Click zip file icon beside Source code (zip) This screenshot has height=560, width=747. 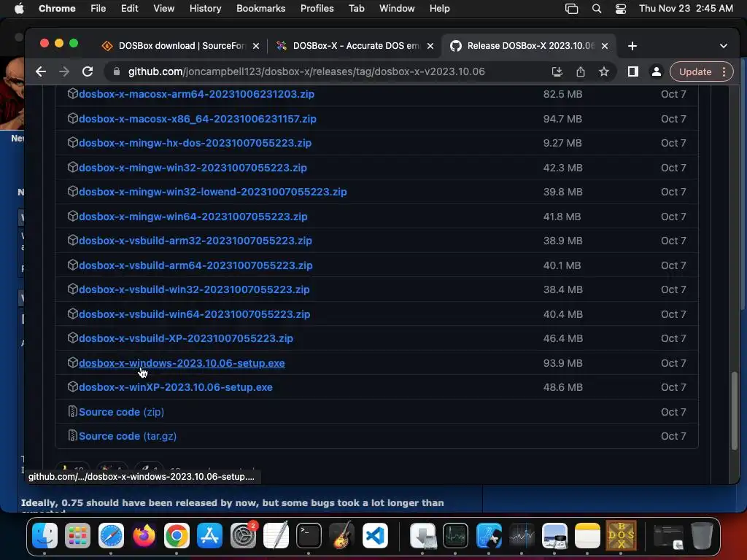72,411
